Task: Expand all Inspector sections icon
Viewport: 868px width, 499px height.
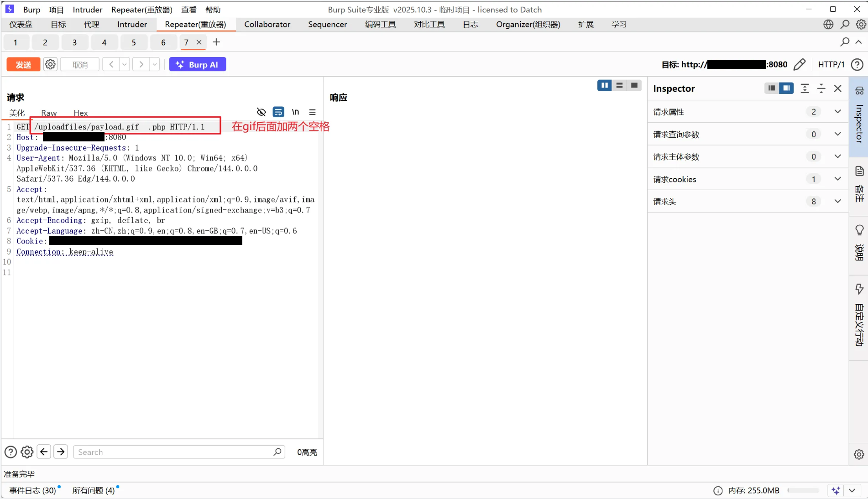Action: coord(805,88)
